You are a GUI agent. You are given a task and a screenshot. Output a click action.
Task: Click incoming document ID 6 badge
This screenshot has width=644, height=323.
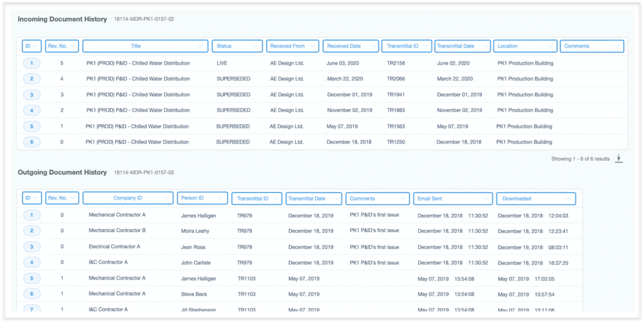(x=32, y=142)
